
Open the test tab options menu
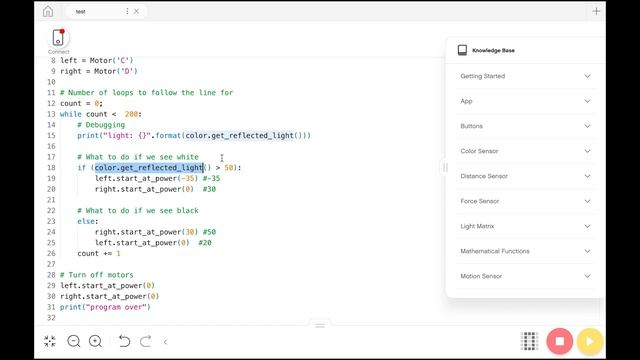(x=127, y=11)
